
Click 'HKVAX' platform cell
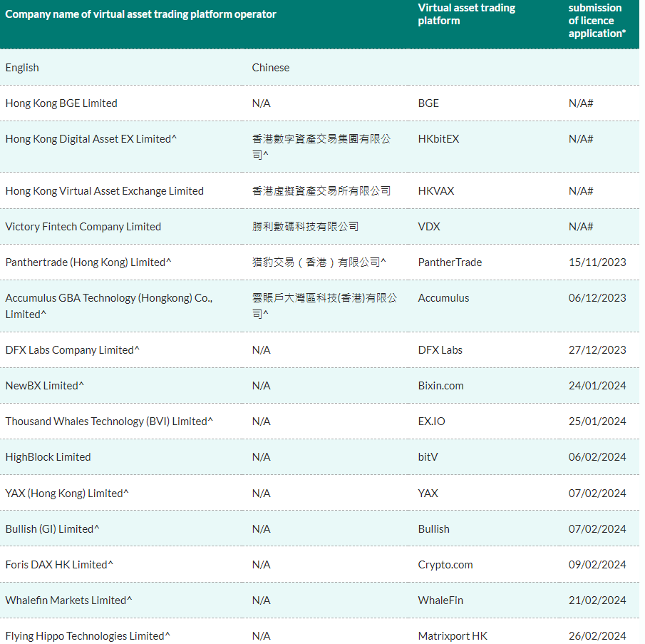coord(436,191)
